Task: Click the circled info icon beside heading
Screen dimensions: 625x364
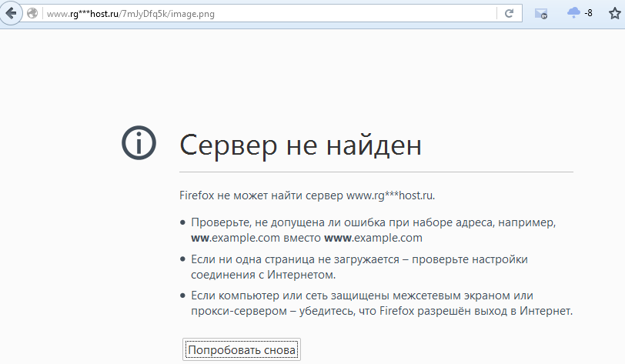Action: [139, 143]
